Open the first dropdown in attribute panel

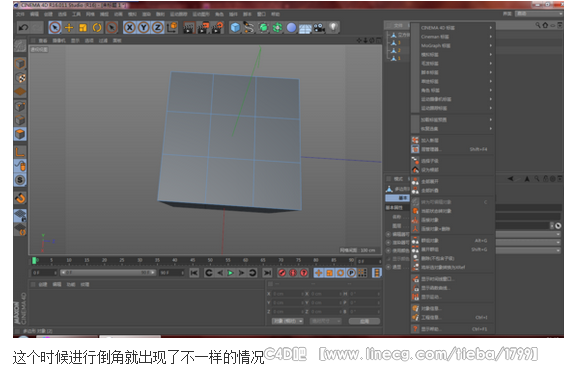click(x=528, y=234)
